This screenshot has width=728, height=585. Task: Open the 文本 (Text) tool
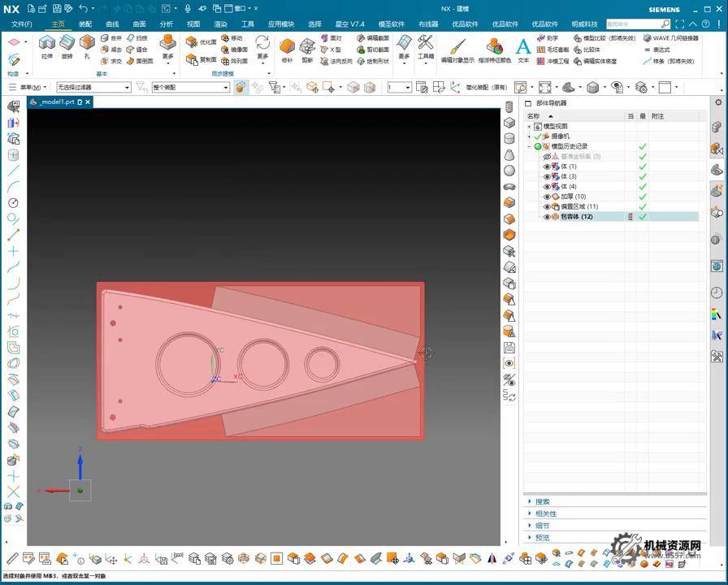point(523,49)
